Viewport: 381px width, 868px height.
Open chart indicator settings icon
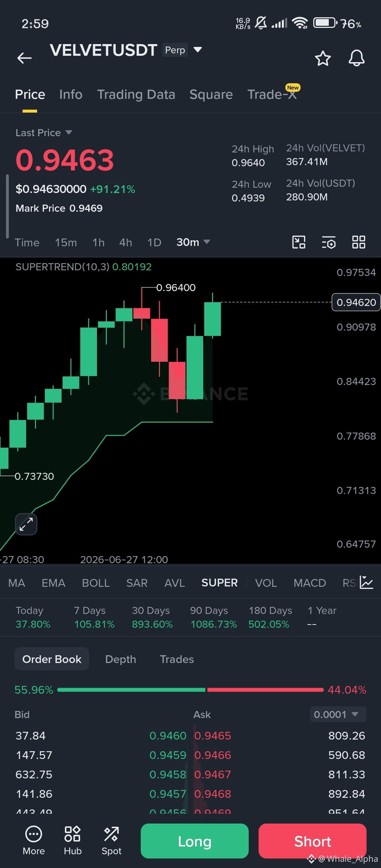point(329,242)
